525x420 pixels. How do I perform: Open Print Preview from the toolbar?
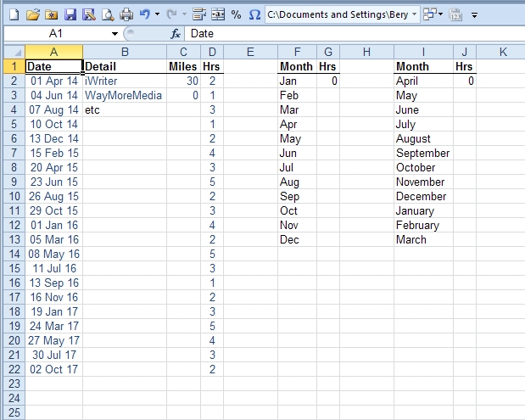tap(107, 14)
